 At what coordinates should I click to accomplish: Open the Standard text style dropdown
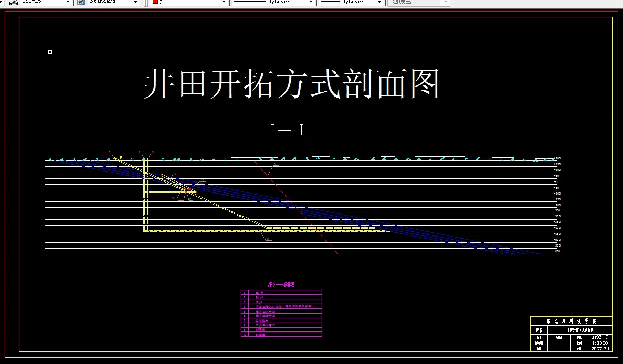[135, 2]
